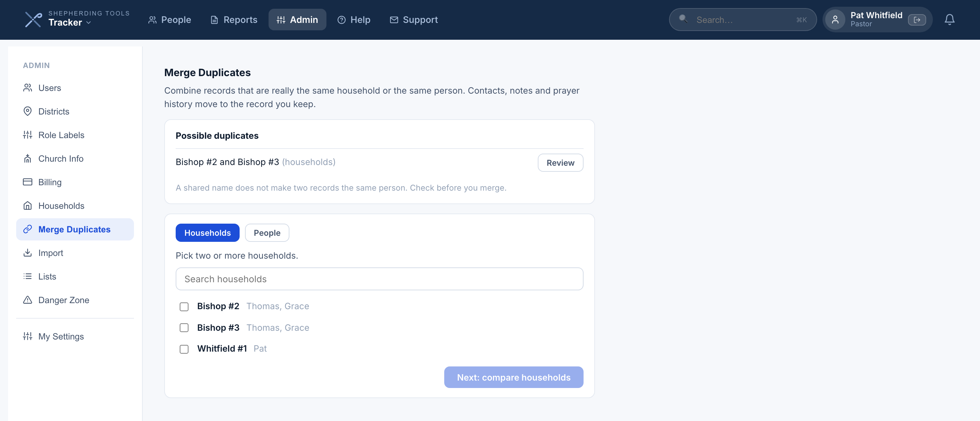
Task: Open Church Info via the church icon
Action: pos(27,159)
